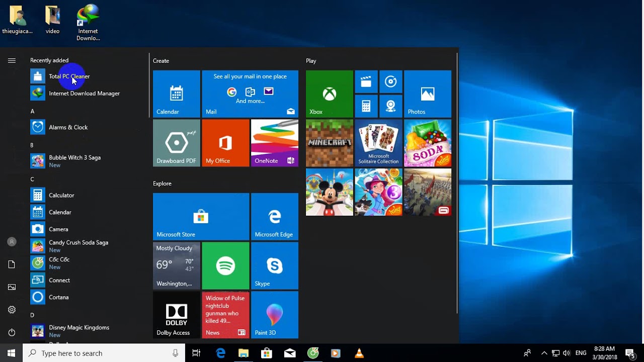Open the Xbox tile

tap(330, 94)
